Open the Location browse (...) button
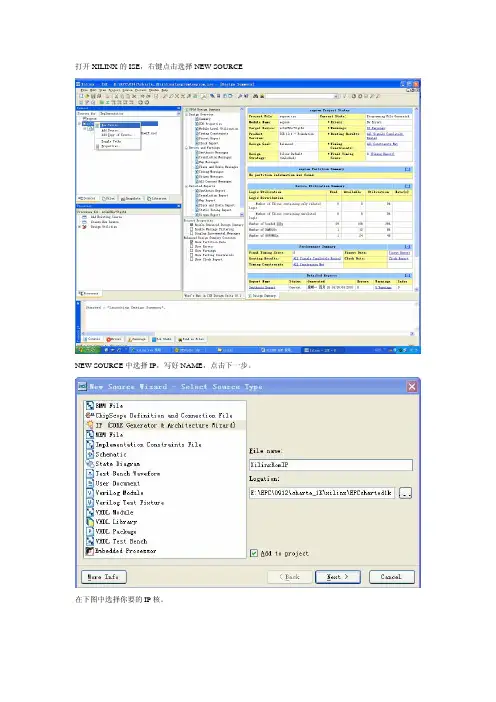 click(405, 493)
